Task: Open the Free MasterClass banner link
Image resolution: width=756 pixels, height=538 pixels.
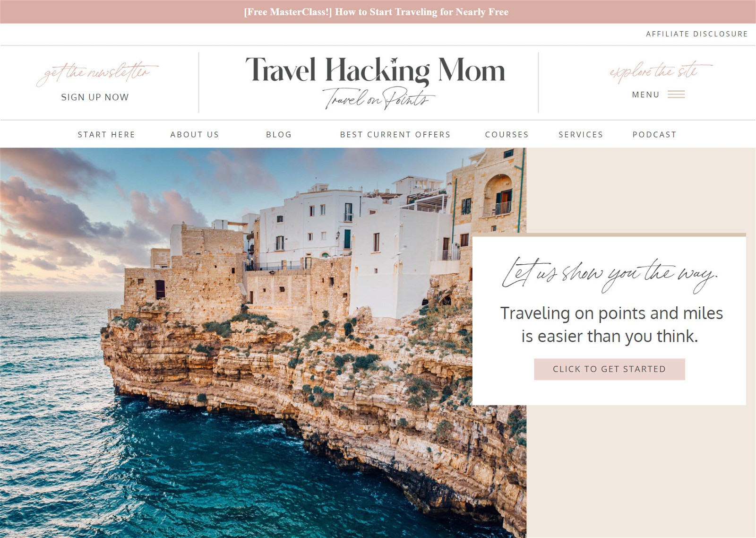Action: tap(376, 12)
